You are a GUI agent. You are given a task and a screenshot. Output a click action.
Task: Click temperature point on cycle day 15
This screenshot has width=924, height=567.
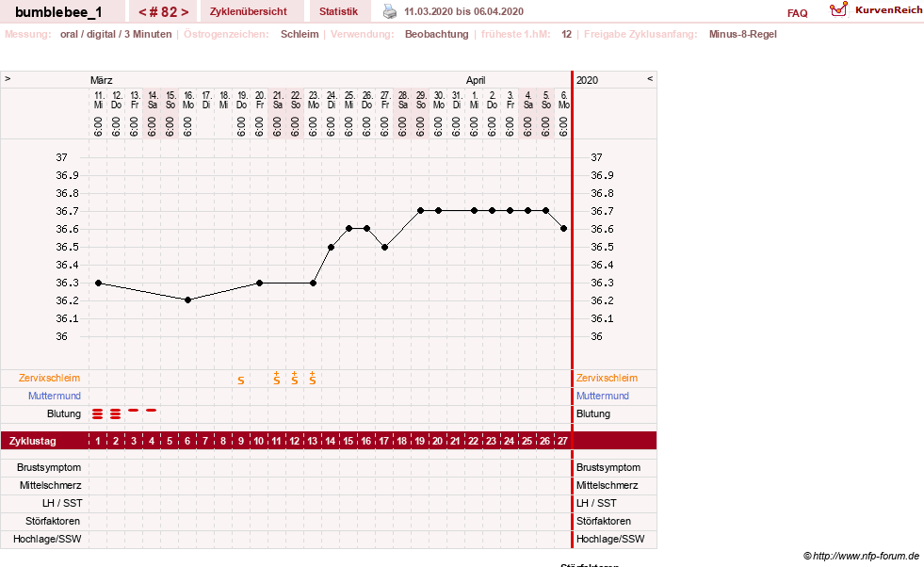tap(349, 228)
